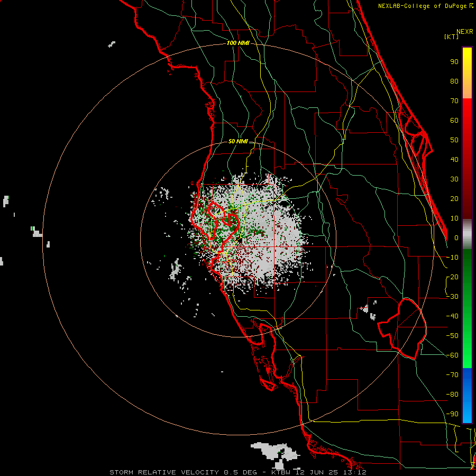Select the -80 value on the velocity scale
Image resolution: width=476 pixels, height=476 pixels.
[x=452, y=395]
